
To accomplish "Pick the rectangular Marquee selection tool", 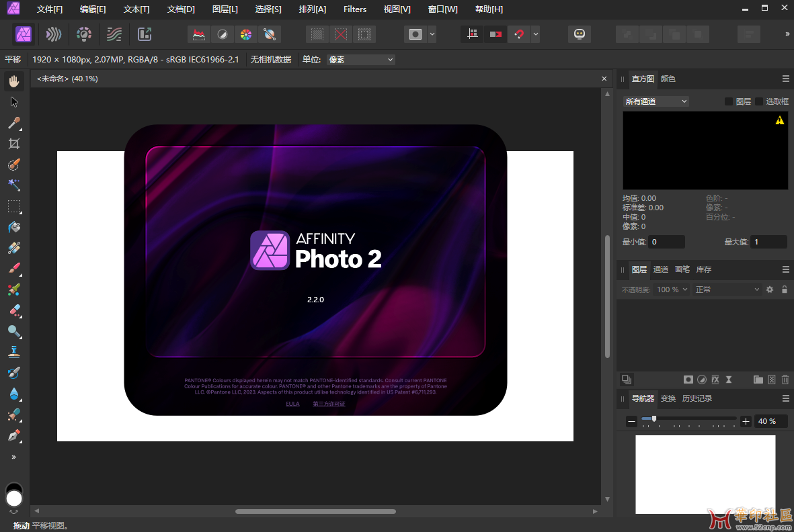I will pos(14,206).
